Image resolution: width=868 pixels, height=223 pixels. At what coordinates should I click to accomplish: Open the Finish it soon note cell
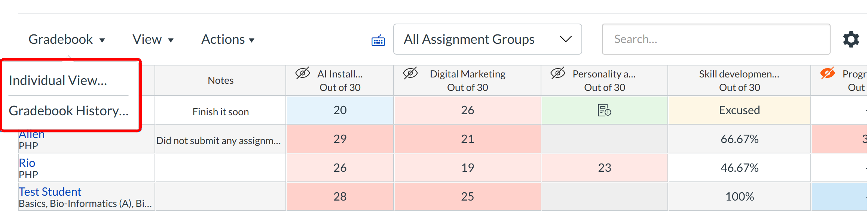coord(220,111)
